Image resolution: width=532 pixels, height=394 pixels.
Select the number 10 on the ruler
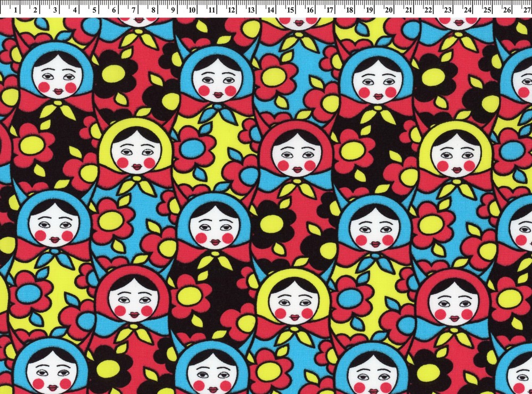tap(192, 10)
